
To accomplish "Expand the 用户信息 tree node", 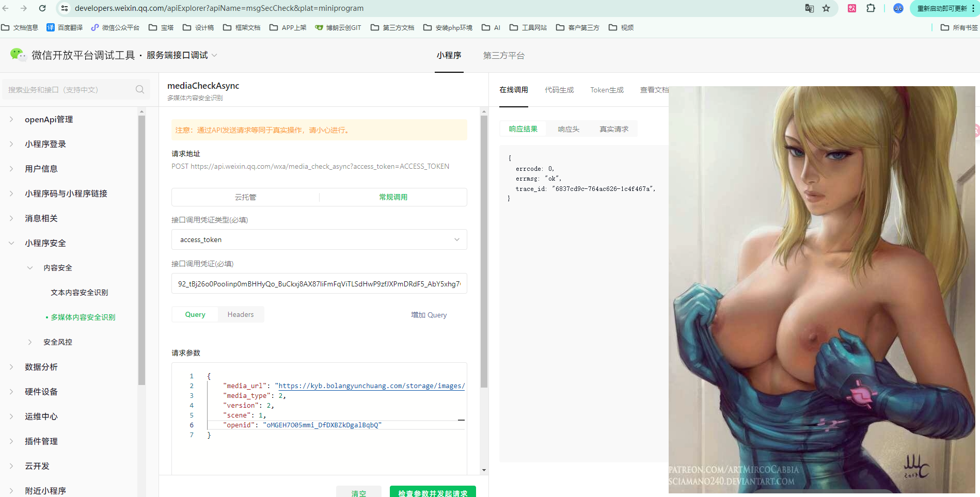I will tap(11, 169).
